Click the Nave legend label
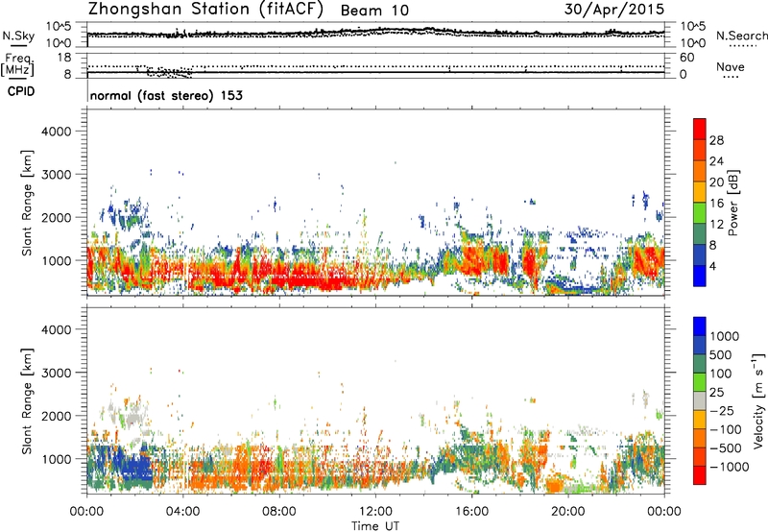 pos(731,66)
